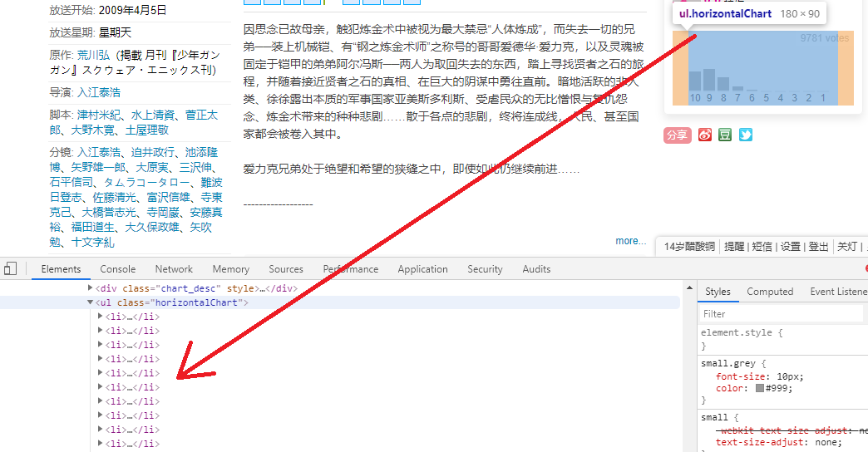Select the Styles sidebar tab
The width and height of the screenshot is (868, 452).
pyautogui.click(x=718, y=292)
